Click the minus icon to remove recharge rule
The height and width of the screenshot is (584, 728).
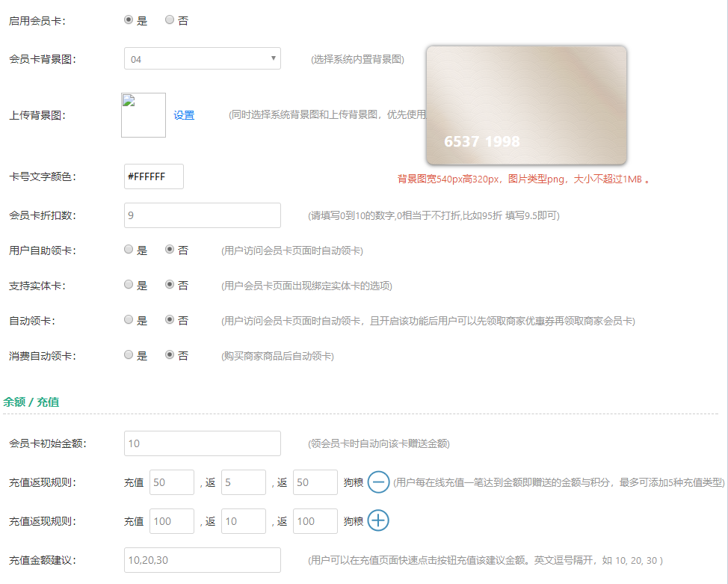378,482
